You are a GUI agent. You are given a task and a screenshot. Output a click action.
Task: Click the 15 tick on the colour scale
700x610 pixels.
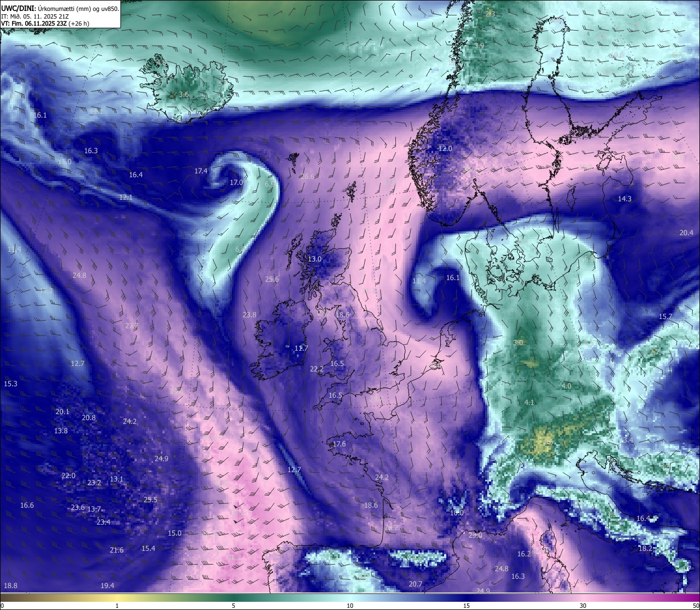tap(466, 606)
